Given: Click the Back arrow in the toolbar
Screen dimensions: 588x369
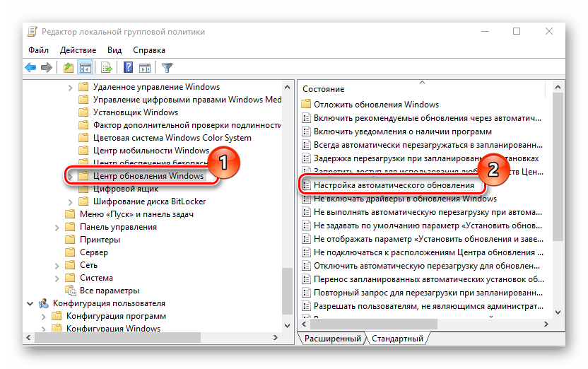Looking at the screenshot, I should click(30, 68).
